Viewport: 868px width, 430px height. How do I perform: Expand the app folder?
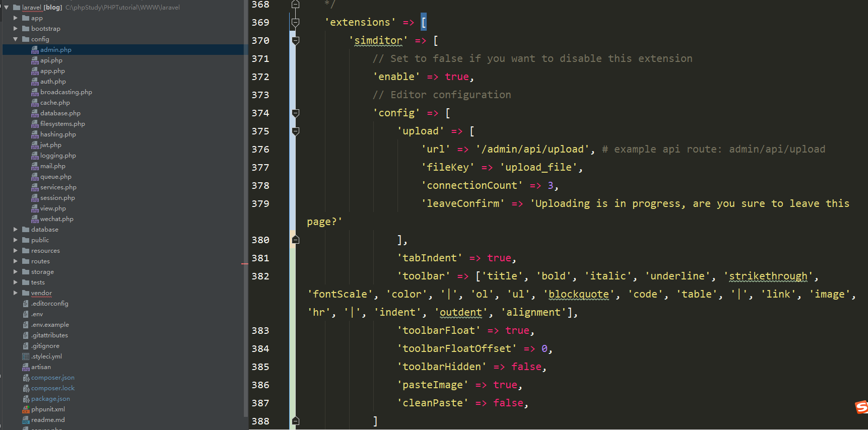point(16,18)
